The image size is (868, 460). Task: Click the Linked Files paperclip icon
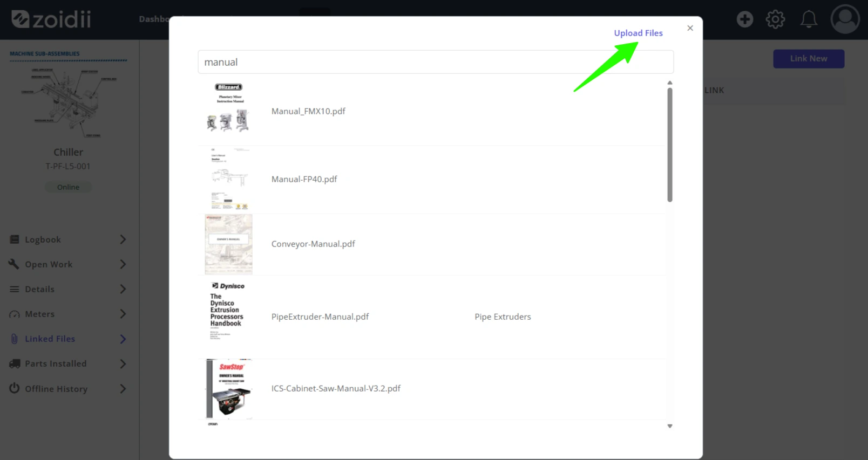(x=15, y=339)
